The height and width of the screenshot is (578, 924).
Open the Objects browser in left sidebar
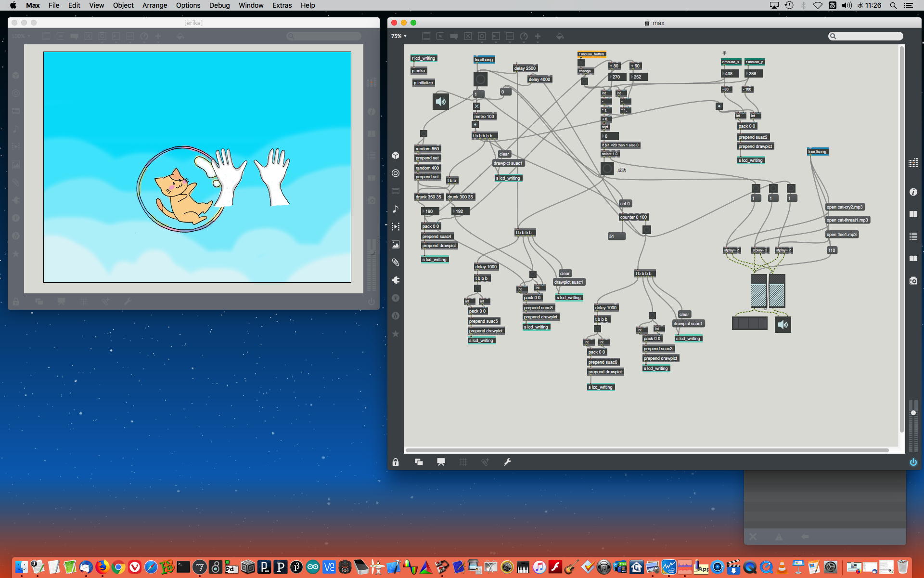point(396,155)
